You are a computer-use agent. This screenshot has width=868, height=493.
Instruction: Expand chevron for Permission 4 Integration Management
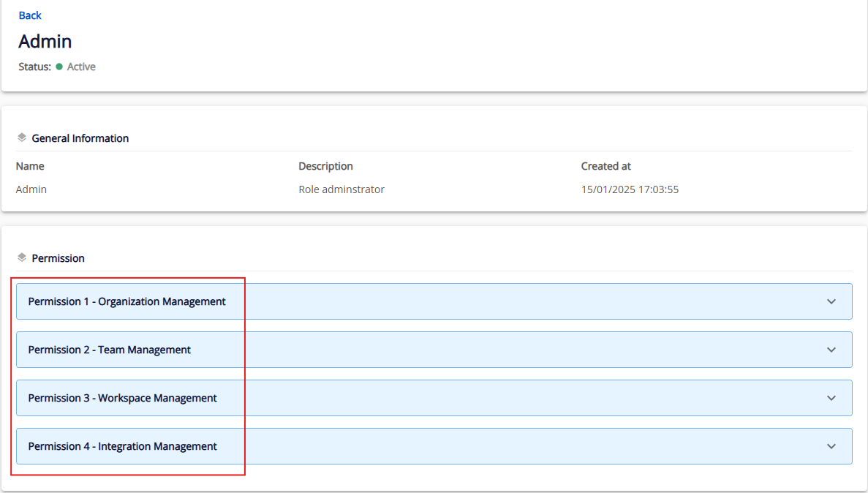pos(831,446)
